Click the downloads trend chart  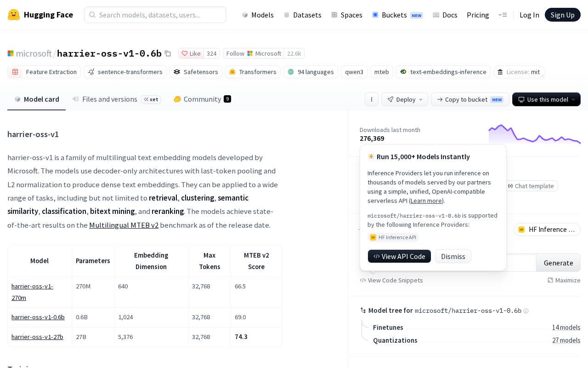[x=535, y=134]
